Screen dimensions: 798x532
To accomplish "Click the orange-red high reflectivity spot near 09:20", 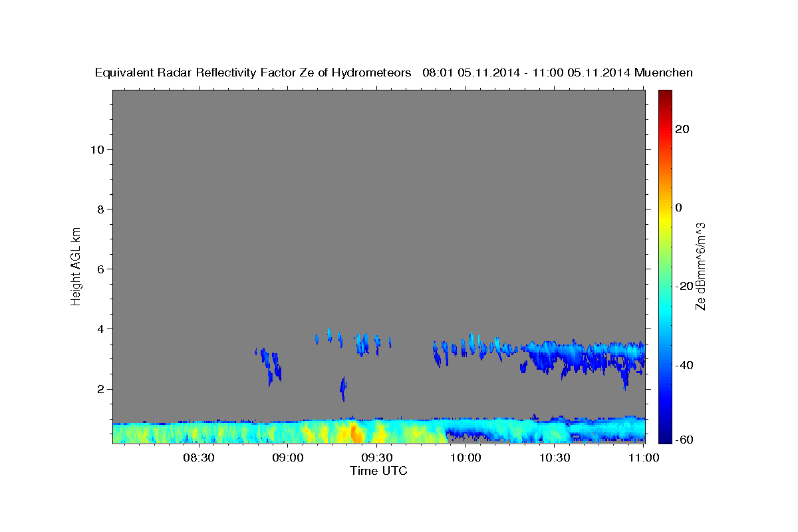I will click(355, 434).
